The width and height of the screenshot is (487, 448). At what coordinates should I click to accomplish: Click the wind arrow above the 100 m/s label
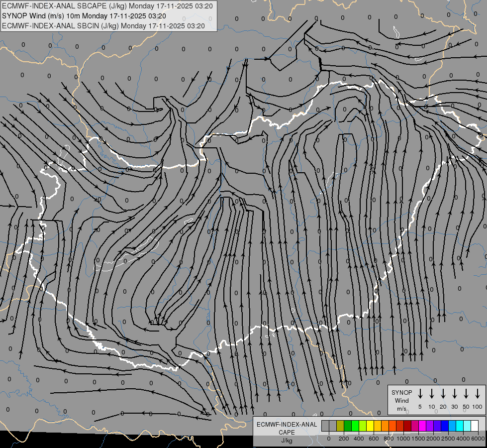click(x=478, y=394)
